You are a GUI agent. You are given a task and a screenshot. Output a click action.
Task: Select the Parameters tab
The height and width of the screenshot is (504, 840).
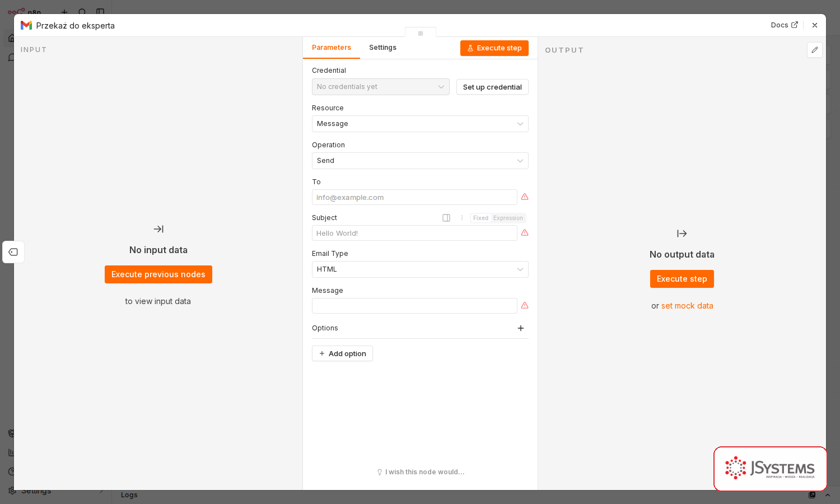tap(332, 48)
